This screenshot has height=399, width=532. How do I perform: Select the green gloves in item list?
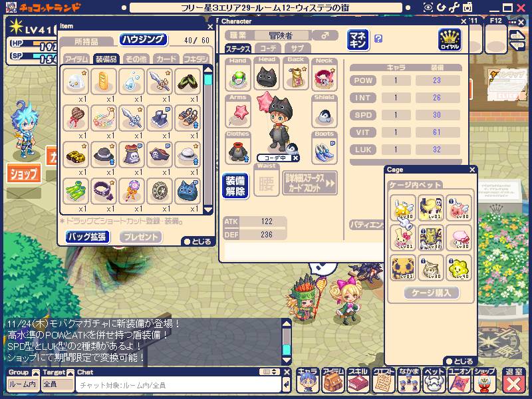(76, 191)
